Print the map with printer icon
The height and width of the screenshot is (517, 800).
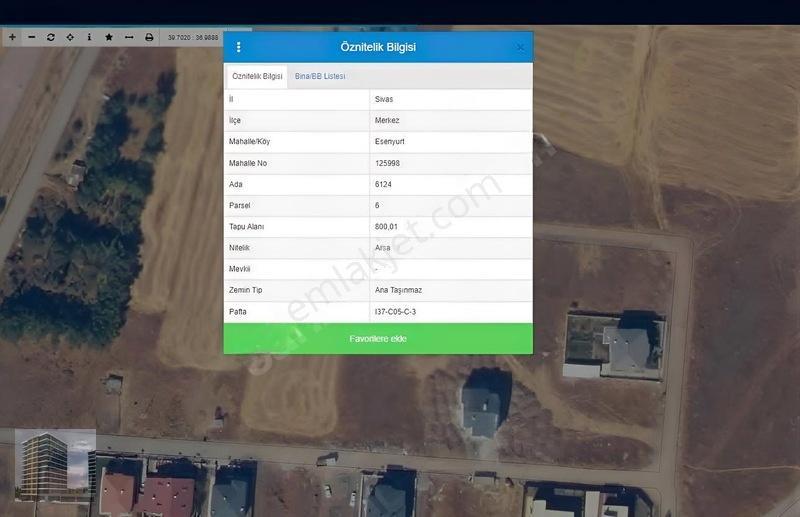click(149, 37)
